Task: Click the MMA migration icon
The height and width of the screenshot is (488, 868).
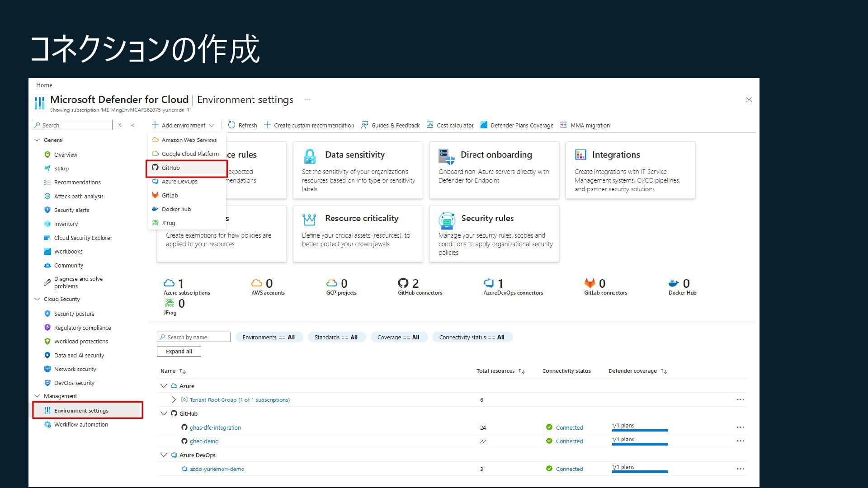Action: (x=563, y=125)
